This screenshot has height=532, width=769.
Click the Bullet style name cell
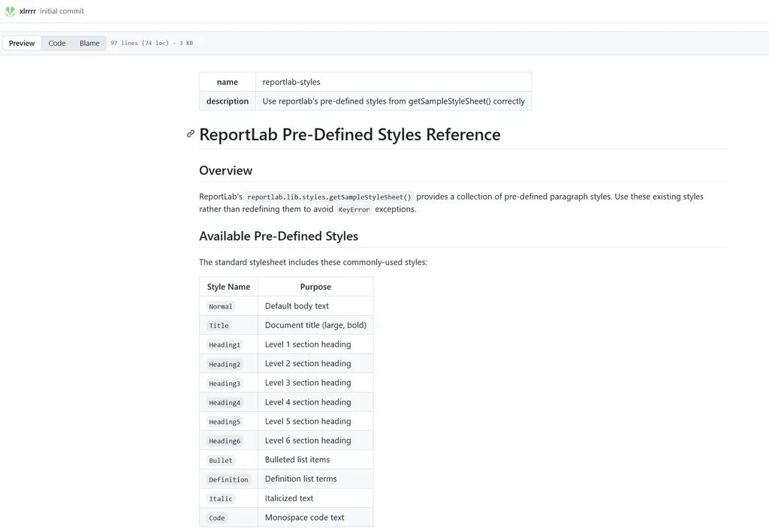click(x=228, y=460)
